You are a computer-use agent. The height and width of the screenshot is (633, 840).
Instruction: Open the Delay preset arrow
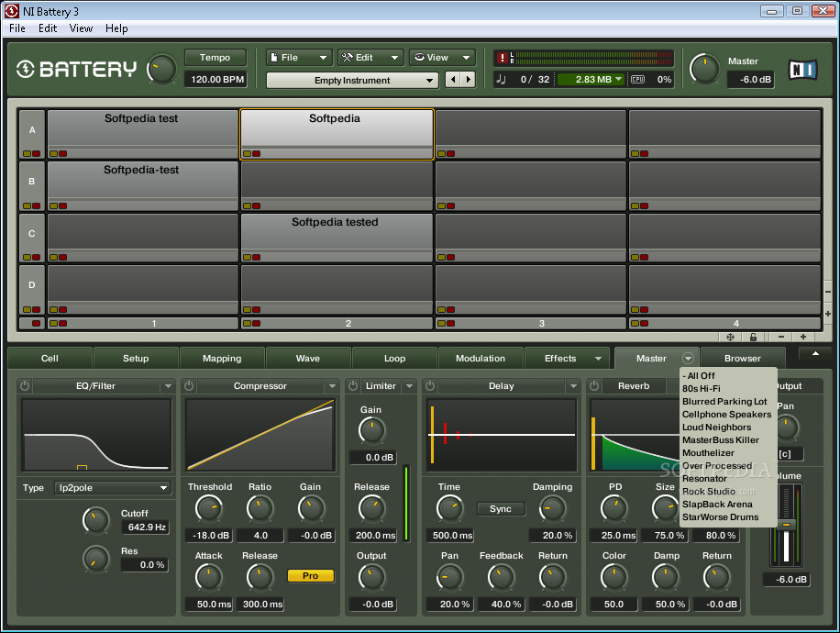pos(573,386)
